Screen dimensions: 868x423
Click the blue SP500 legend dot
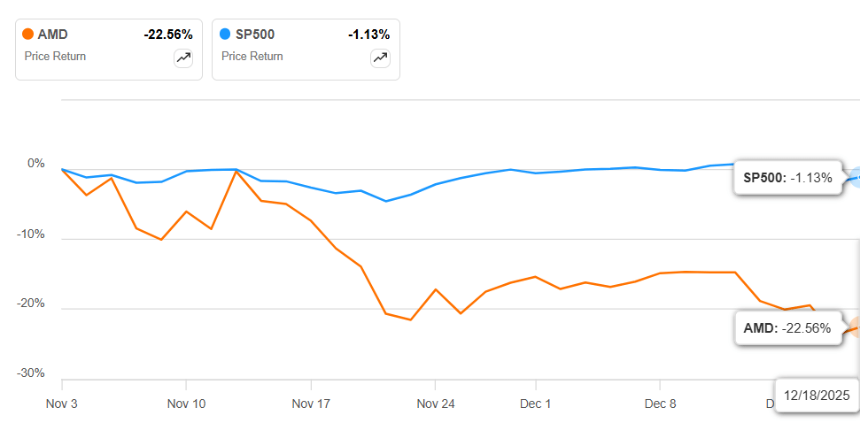(x=225, y=35)
